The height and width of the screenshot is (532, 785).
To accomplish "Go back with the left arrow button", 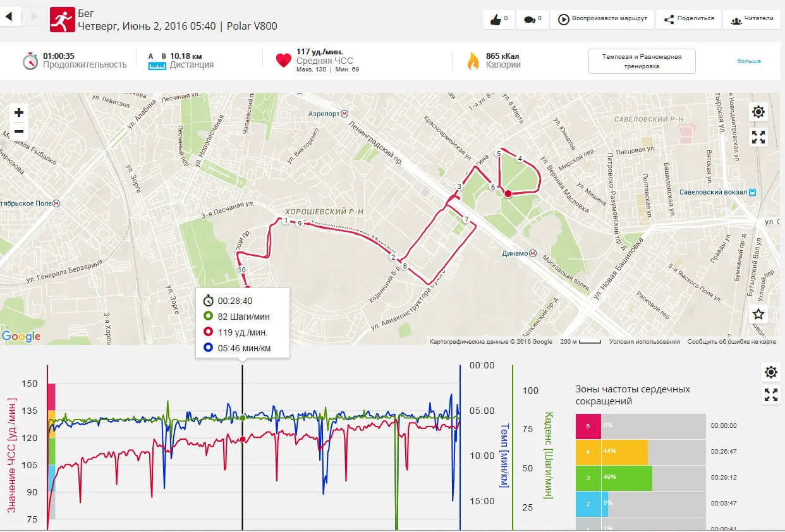I will [x=10, y=17].
